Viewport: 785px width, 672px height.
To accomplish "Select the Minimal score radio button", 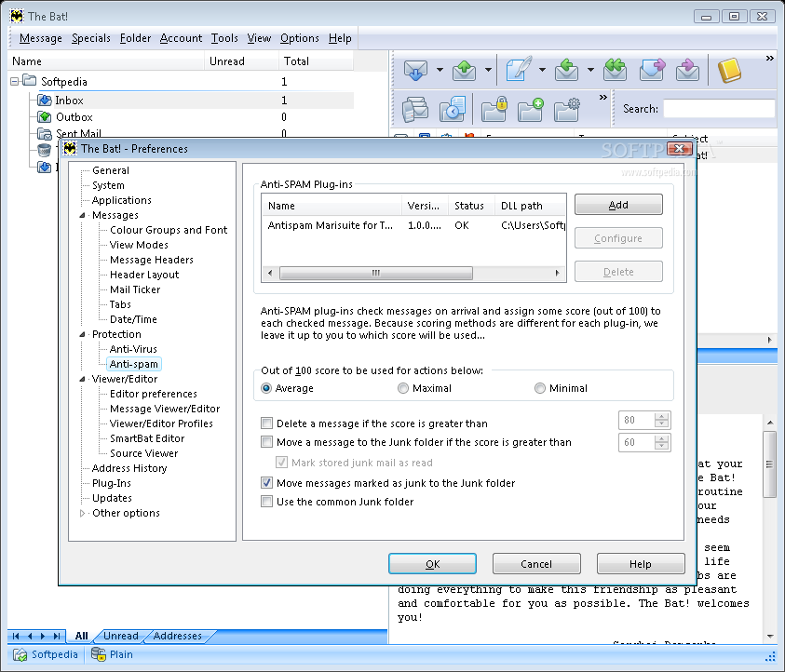I will click(540, 388).
